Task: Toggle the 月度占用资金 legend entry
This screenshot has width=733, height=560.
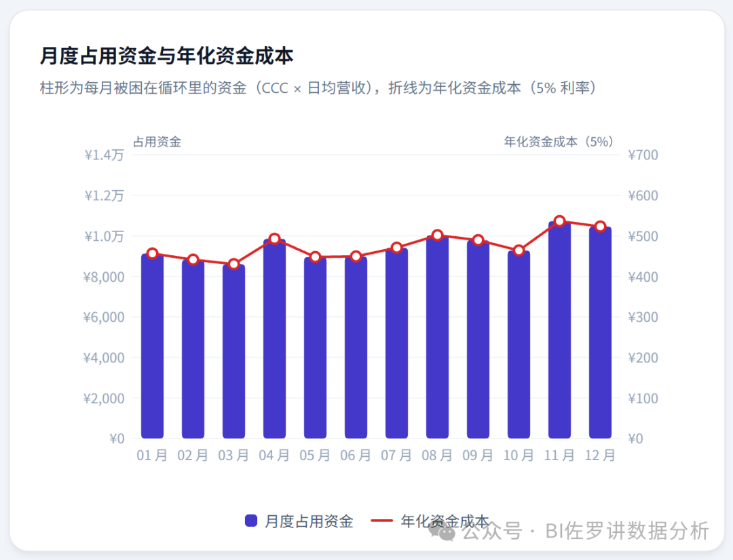Action: 299,521
